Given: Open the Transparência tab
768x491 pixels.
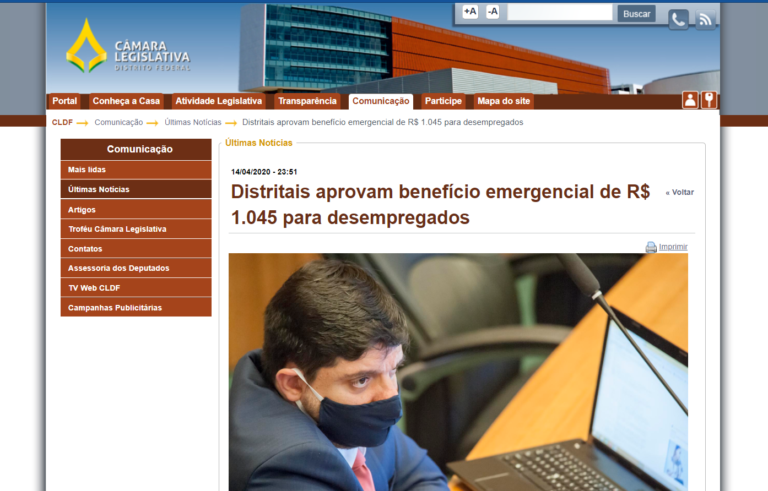Looking at the screenshot, I should point(307,101).
